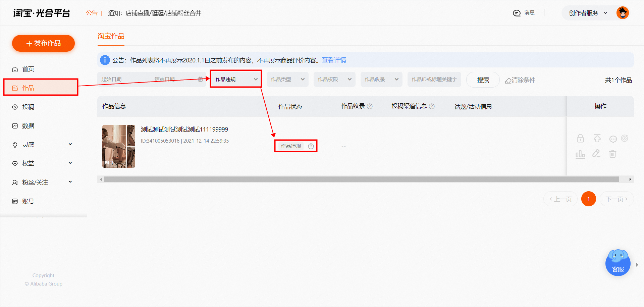Click the pin-to-top arrow icon

[x=597, y=138]
